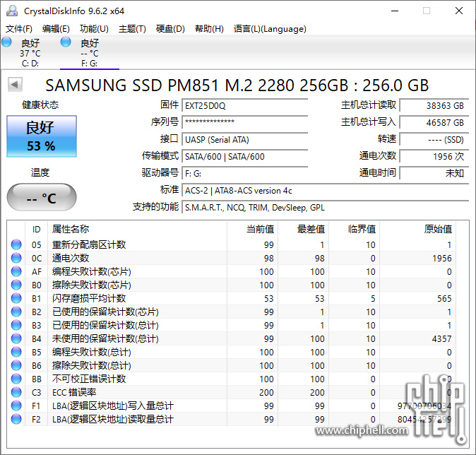Image resolution: width=476 pixels, height=455 pixels.
Task: Click the firmware field EXT25D0Q
Action: coord(245,106)
